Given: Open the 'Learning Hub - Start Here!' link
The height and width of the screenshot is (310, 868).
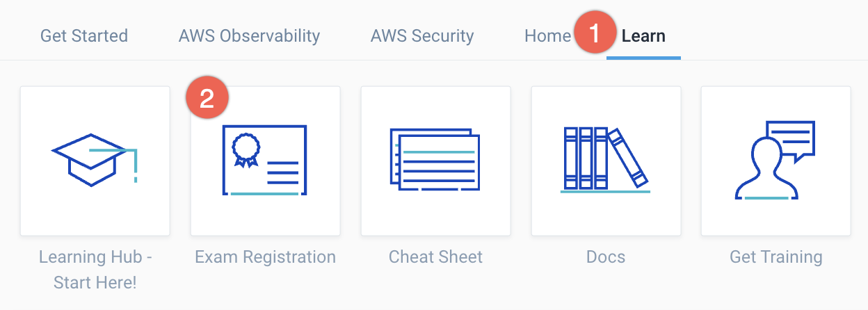Looking at the screenshot, I should tap(95, 270).
